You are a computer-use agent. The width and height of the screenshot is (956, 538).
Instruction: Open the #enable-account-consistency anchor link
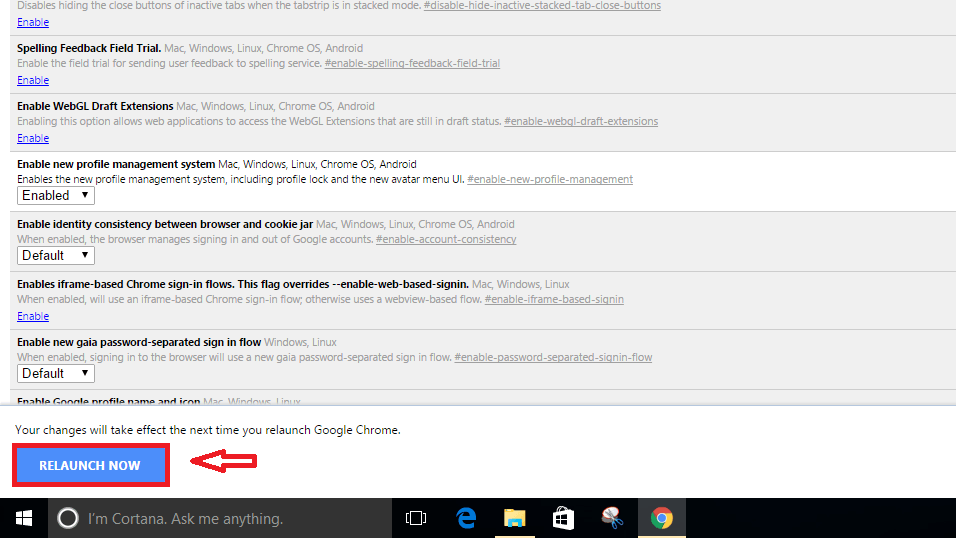tap(446, 239)
